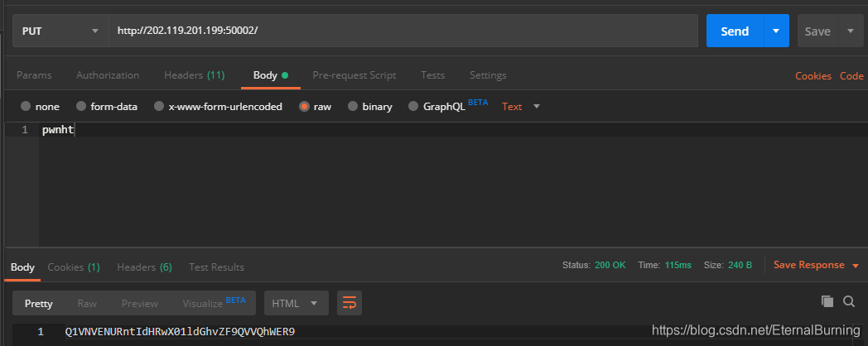Image resolution: width=868 pixels, height=346 pixels.
Task: Select x-www-form-urlencoded body type
Action: pos(218,106)
